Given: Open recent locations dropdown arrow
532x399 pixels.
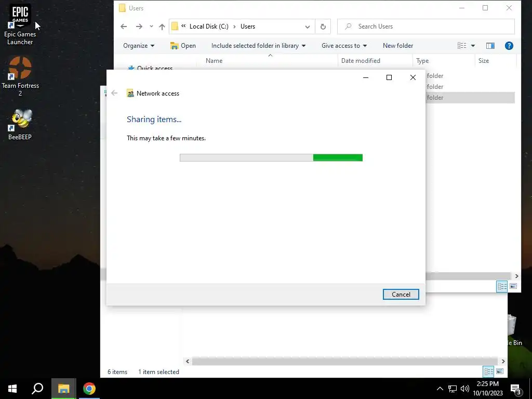Looking at the screenshot, I should pyautogui.click(x=151, y=26).
